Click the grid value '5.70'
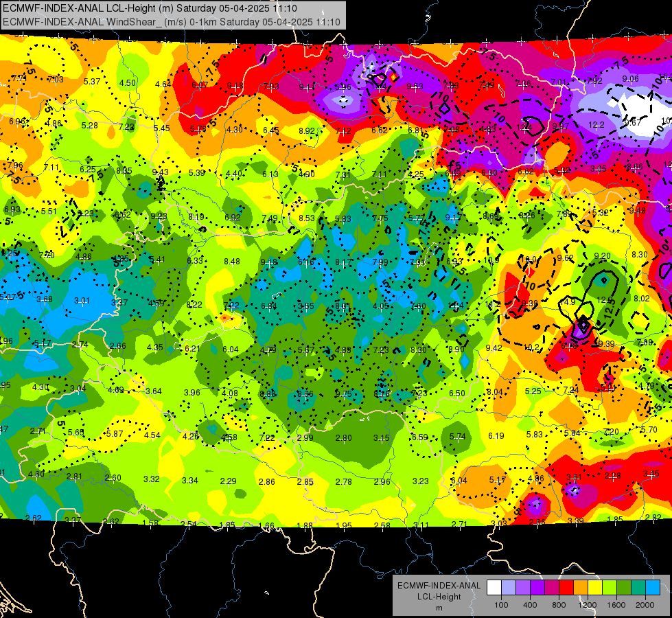This screenshot has height=618, width=672. (649, 429)
